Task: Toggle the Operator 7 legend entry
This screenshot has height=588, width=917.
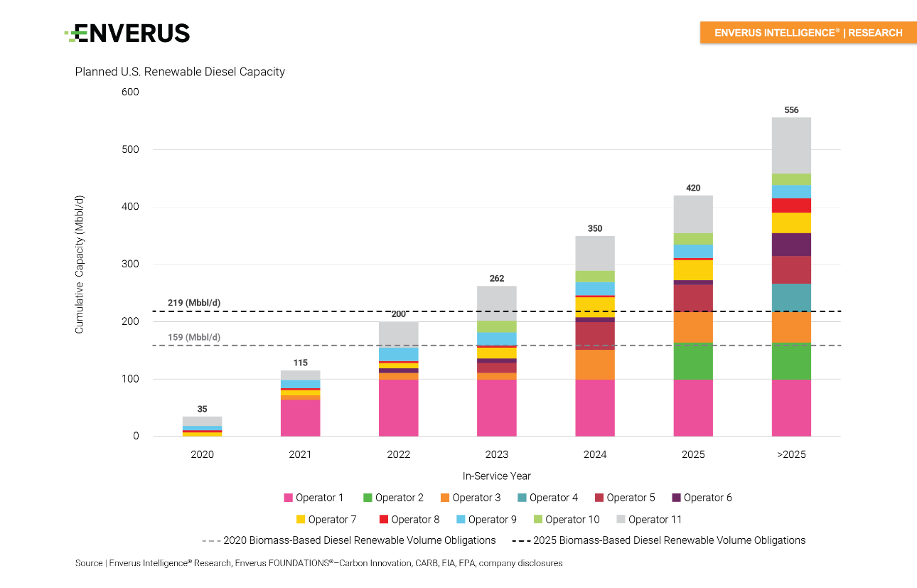Action: click(326, 519)
